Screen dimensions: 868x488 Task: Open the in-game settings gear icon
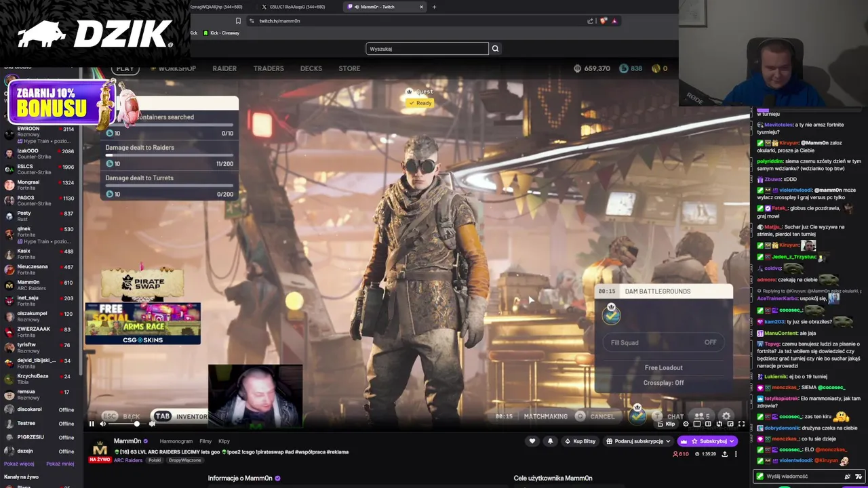[726, 416]
